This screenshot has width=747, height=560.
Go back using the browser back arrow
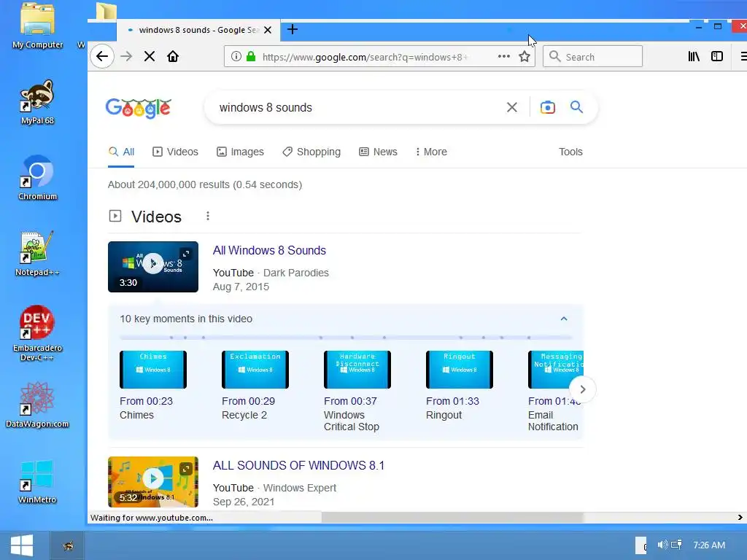pos(102,57)
